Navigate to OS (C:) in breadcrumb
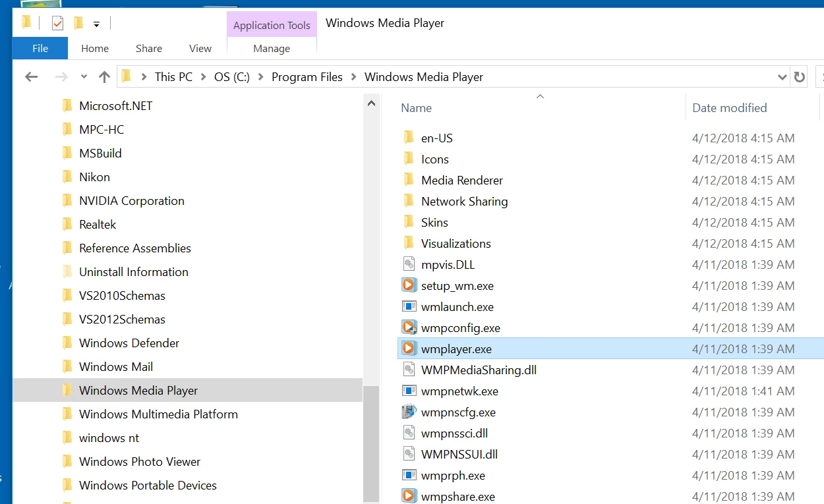Image resolution: width=824 pixels, height=504 pixels. coord(232,77)
